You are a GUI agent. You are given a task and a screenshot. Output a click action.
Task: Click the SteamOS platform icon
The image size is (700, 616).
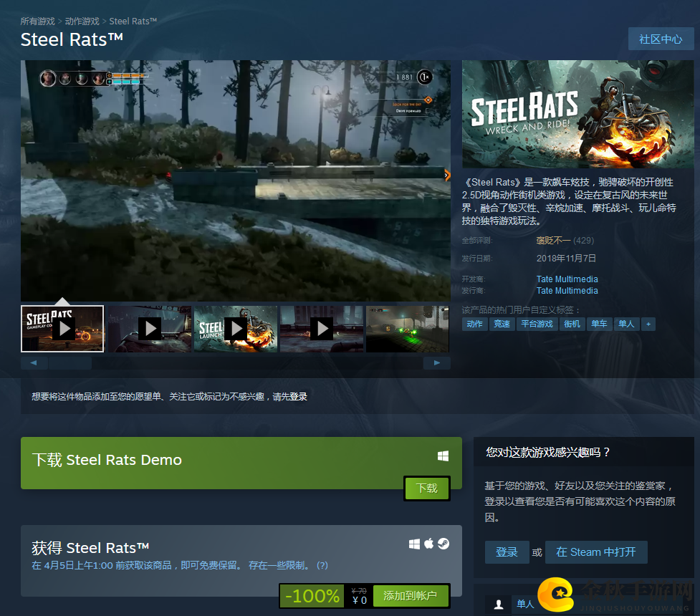click(x=444, y=544)
